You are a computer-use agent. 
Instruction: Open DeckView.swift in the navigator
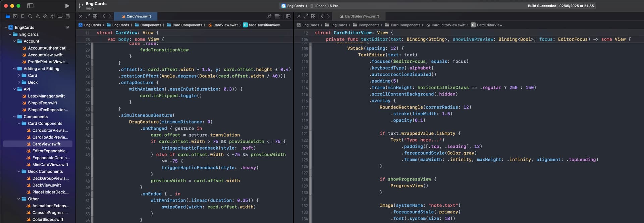tap(47, 185)
